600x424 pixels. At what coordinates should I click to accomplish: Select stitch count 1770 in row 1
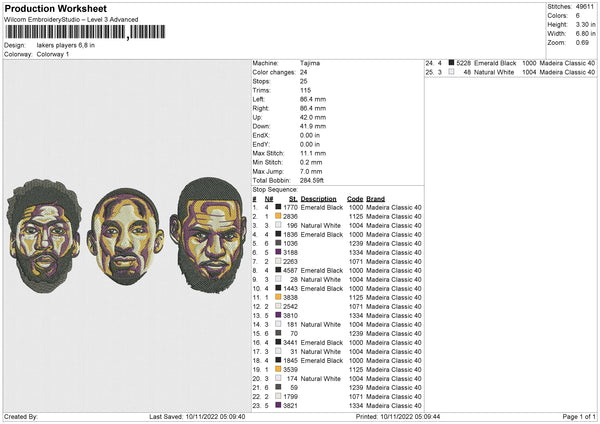(x=290, y=207)
